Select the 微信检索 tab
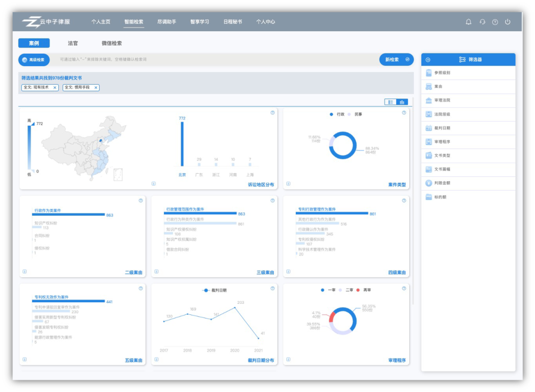This screenshot has width=535, height=392. click(x=111, y=43)
